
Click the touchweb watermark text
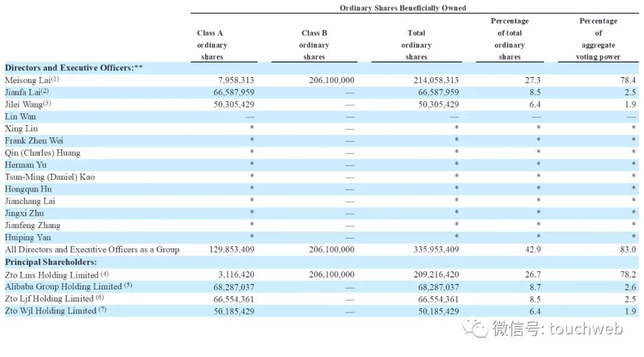586,329
